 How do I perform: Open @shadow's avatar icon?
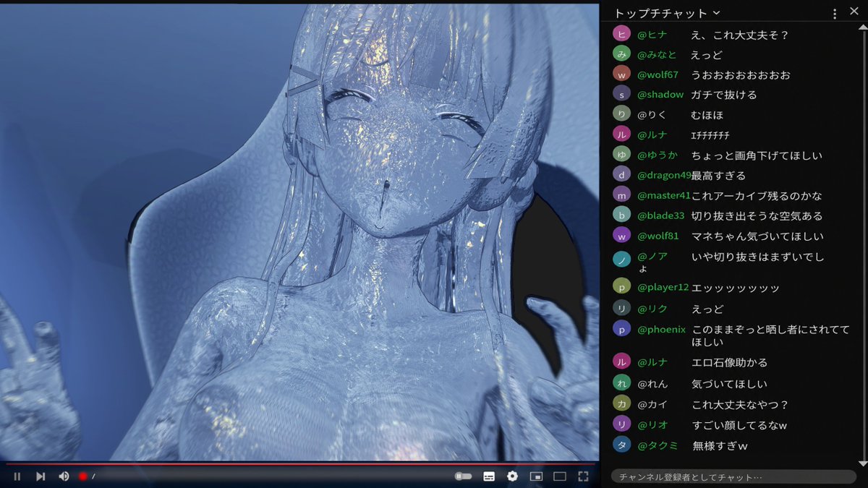coord(621,93)
